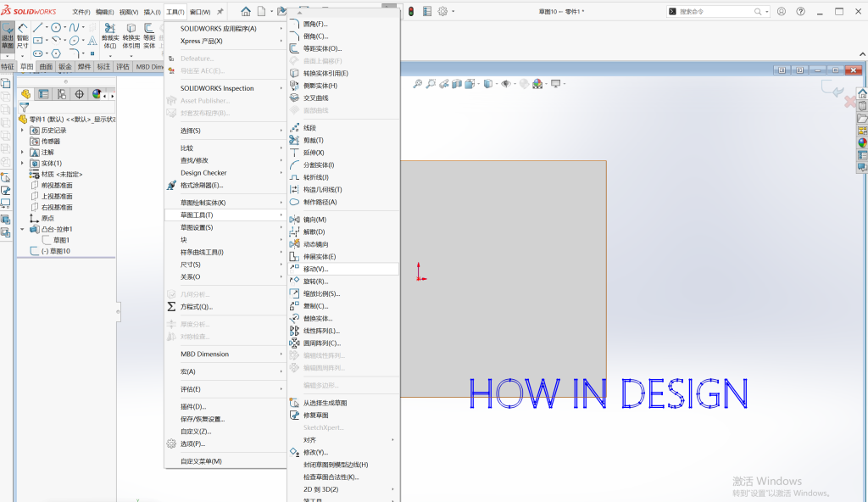
Task: Switch to 钣金 sheet metal tab
Action: pyautogui.click(x=65, y=66)
